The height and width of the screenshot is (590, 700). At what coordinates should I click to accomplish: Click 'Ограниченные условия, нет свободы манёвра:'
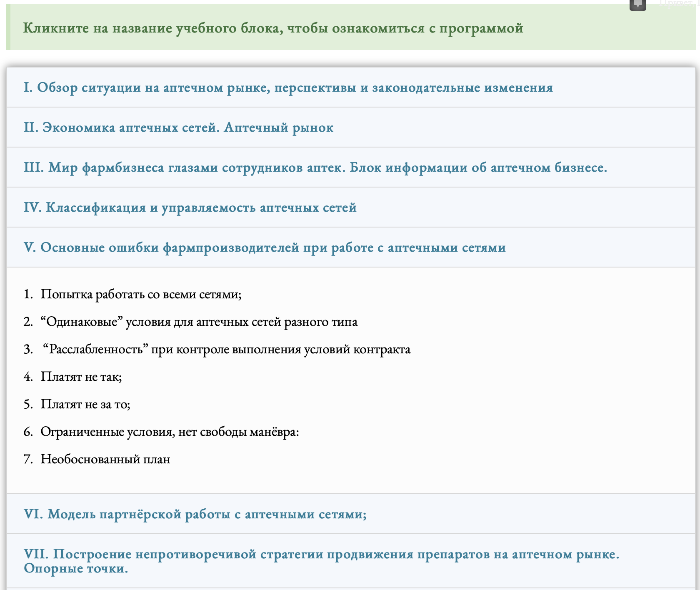(170, 432)
